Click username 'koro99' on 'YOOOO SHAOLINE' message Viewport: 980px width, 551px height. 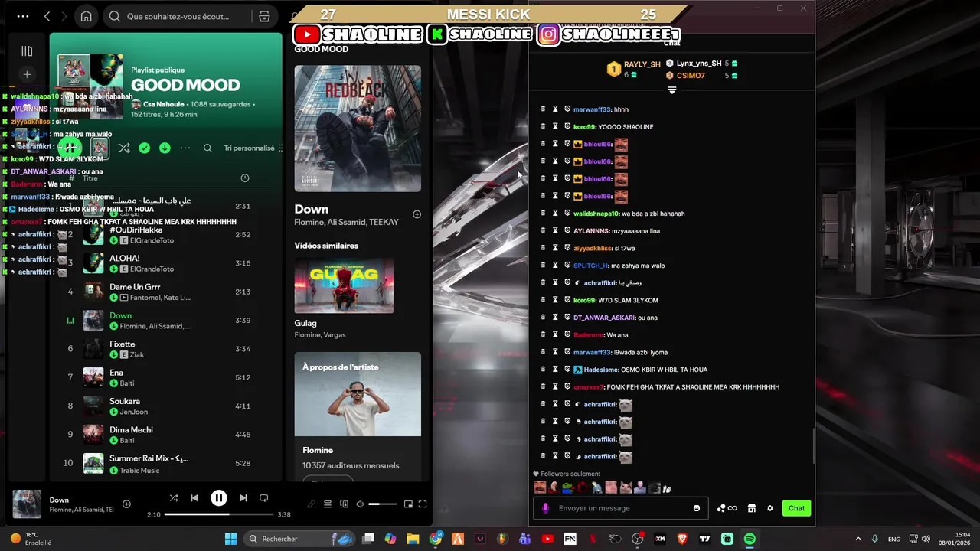click(x=584, y=127)
